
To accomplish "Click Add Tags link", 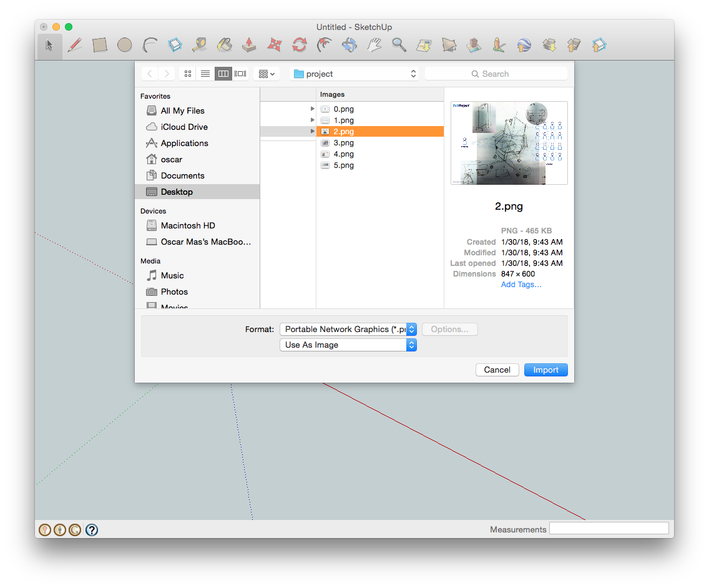I will point(521,285).
